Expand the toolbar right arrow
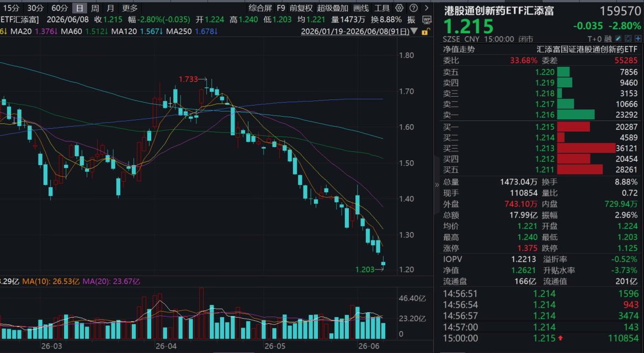This screenshot has height=353, width=644. (x=427, y=8)
